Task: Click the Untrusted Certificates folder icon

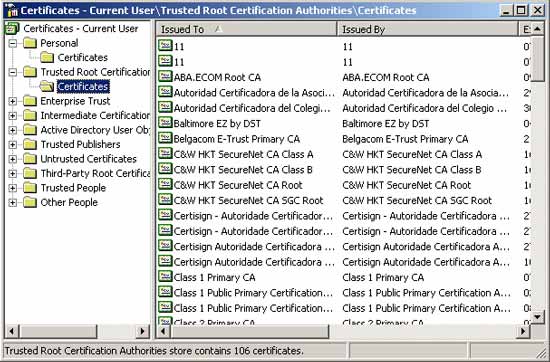Action: (30, 159)
